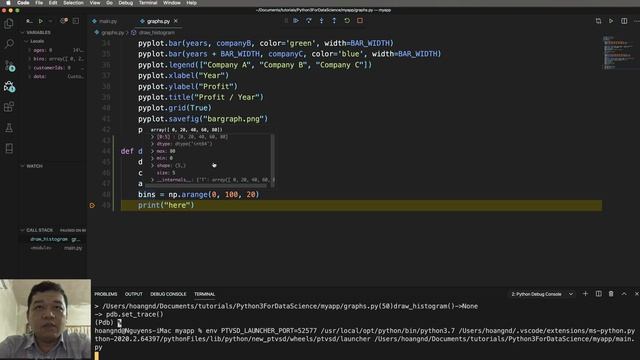The width and height of the screenshot is (640, 360).
Task: Open the Debug Console panel tab
Action: tap(168, 294)
